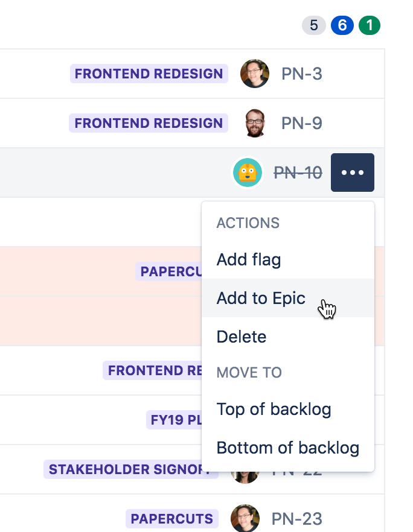Image resolution: width=413 pixels, height=532 pixels.
Task: Move the issue to Top of backlog
Action: pyautogui.click(x=274, y=409)
